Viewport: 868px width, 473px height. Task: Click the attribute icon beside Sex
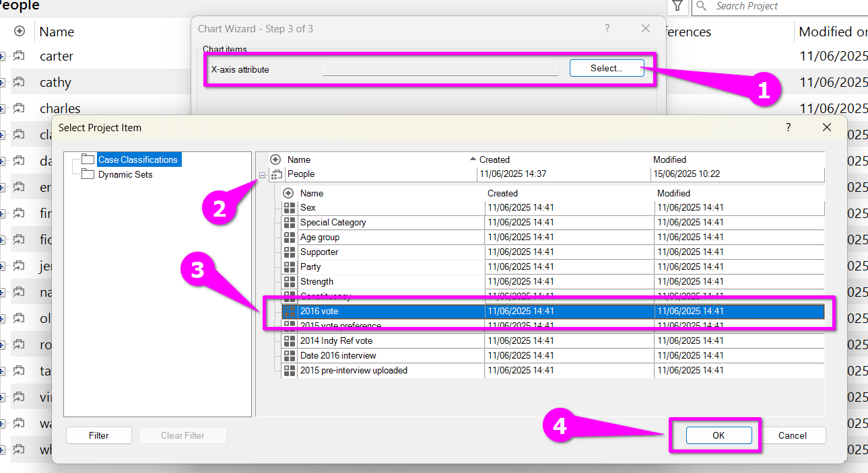coord(290,208)
